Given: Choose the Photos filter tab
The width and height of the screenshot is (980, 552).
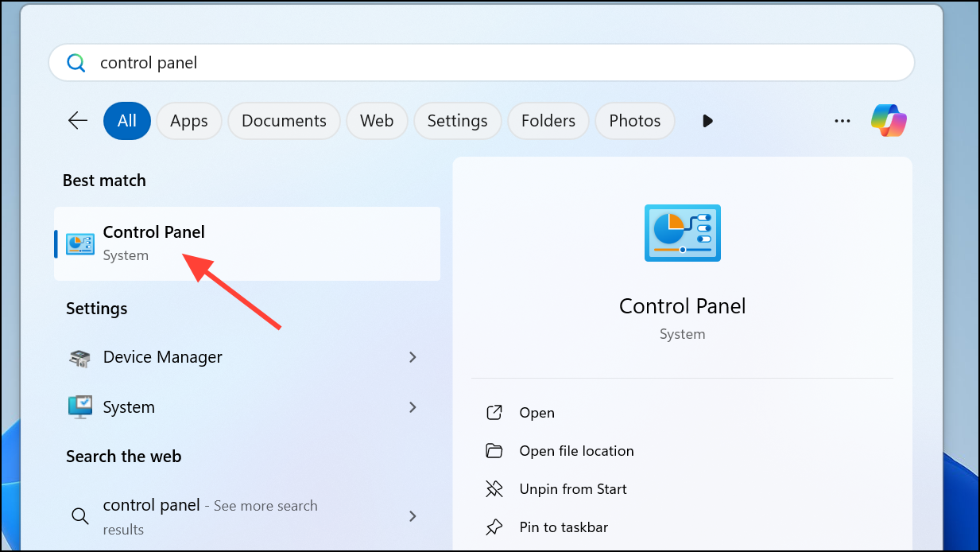Looking at the screenshot, I should 634,121.
